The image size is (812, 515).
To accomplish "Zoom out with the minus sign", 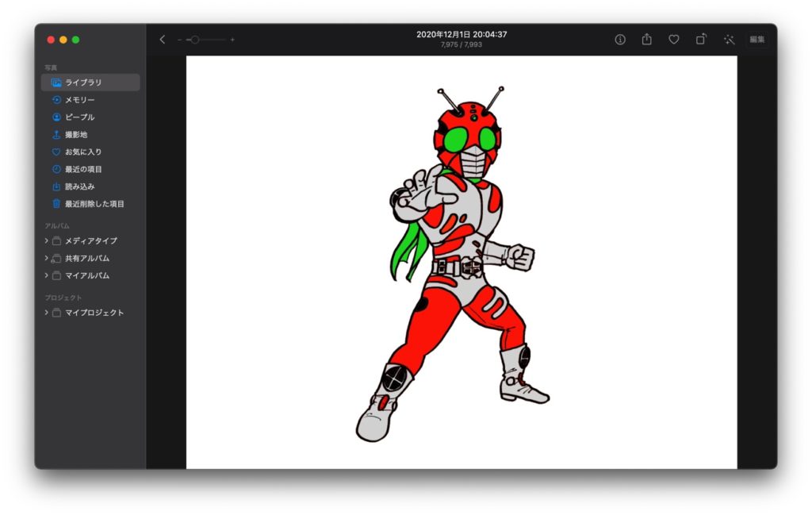I will pos(179,40).
